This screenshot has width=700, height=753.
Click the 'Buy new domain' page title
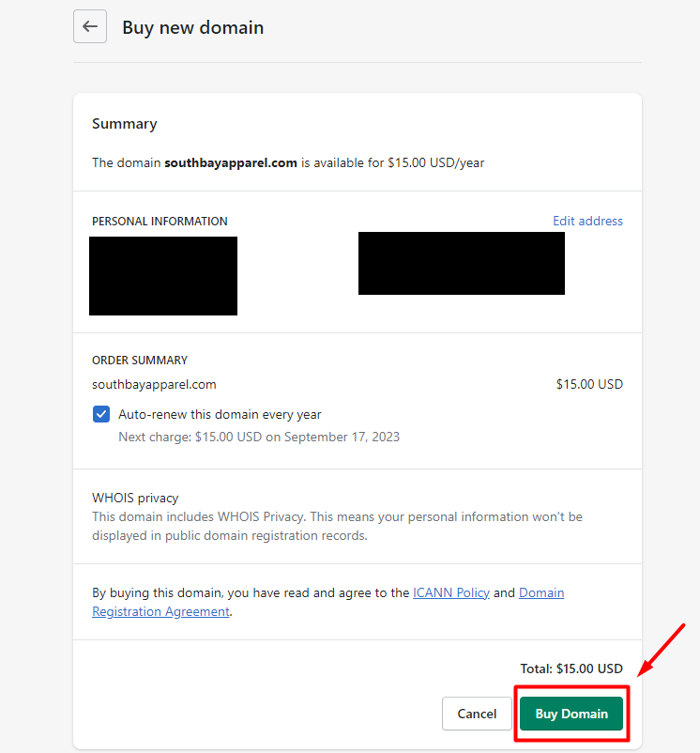coord(192,27)
